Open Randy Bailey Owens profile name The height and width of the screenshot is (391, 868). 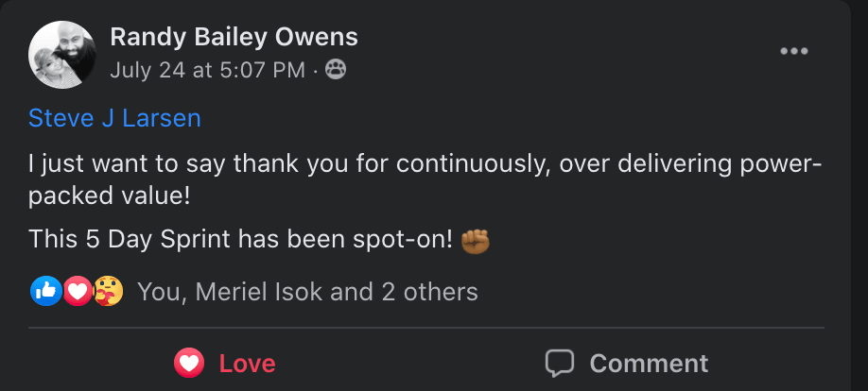coord(234,38)
